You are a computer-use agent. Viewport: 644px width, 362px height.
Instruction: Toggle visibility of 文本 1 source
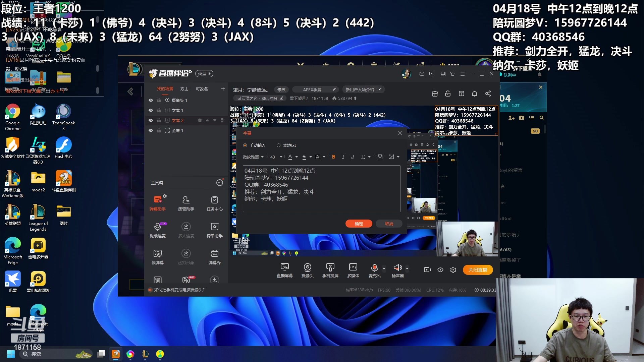151,110
